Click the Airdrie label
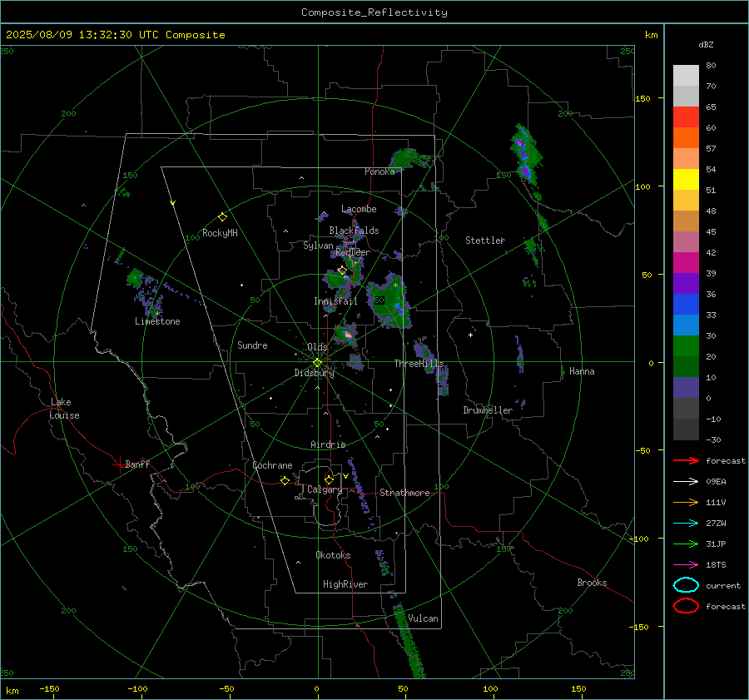Image resolution: width=749 pixels, height=700 pixels. [328, 444]
